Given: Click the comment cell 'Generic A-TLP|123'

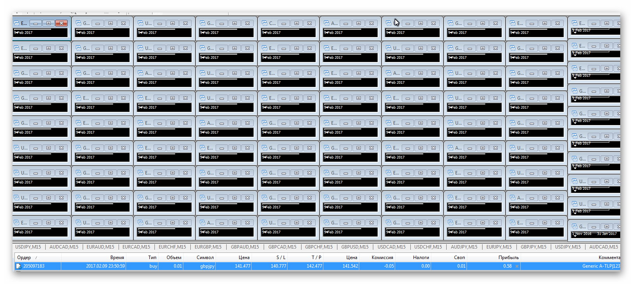Looking at the screenshot, I should click(601, 266).
